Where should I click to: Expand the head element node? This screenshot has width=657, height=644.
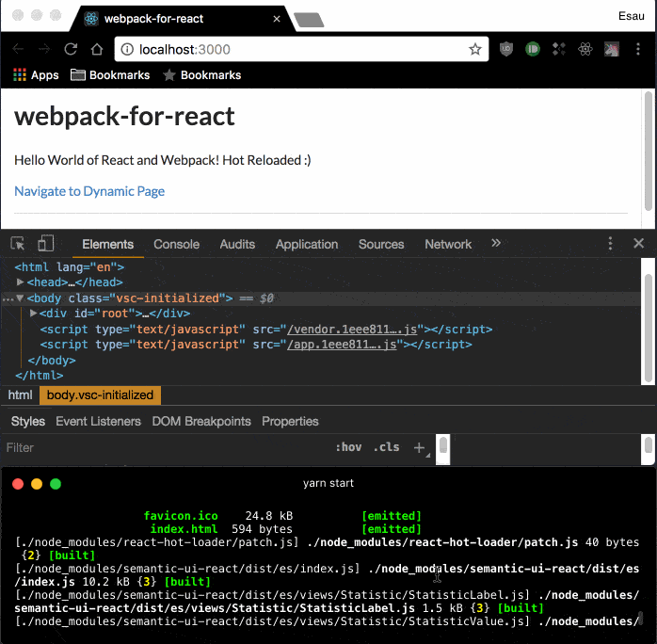22,282
